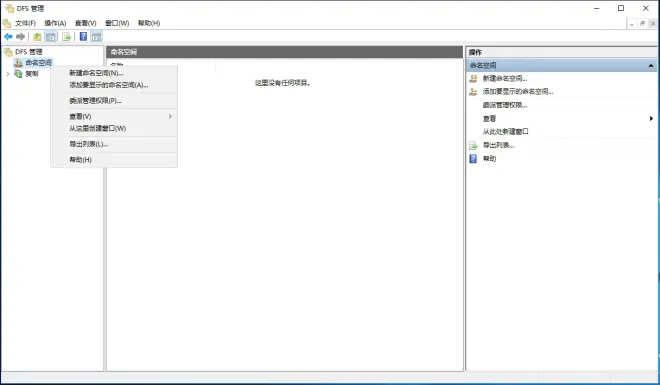Minimize the inner MDI child window
The width and height of the screenshot is (660, 385).
631,24
